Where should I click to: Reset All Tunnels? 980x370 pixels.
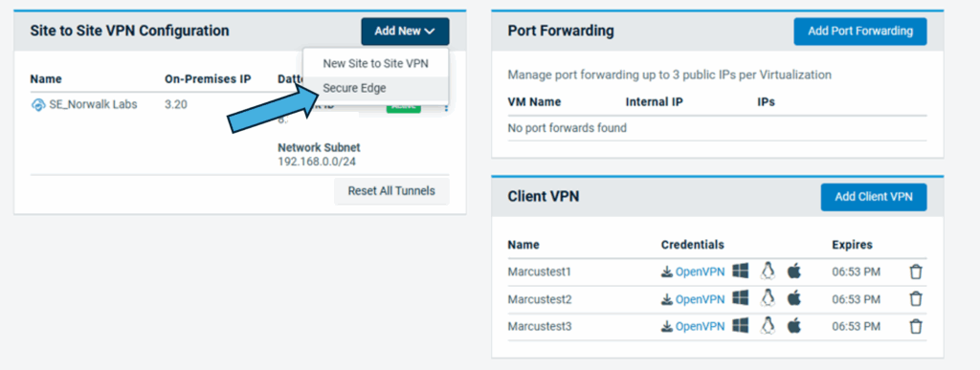pyautogui.click(x=391, y=191)
